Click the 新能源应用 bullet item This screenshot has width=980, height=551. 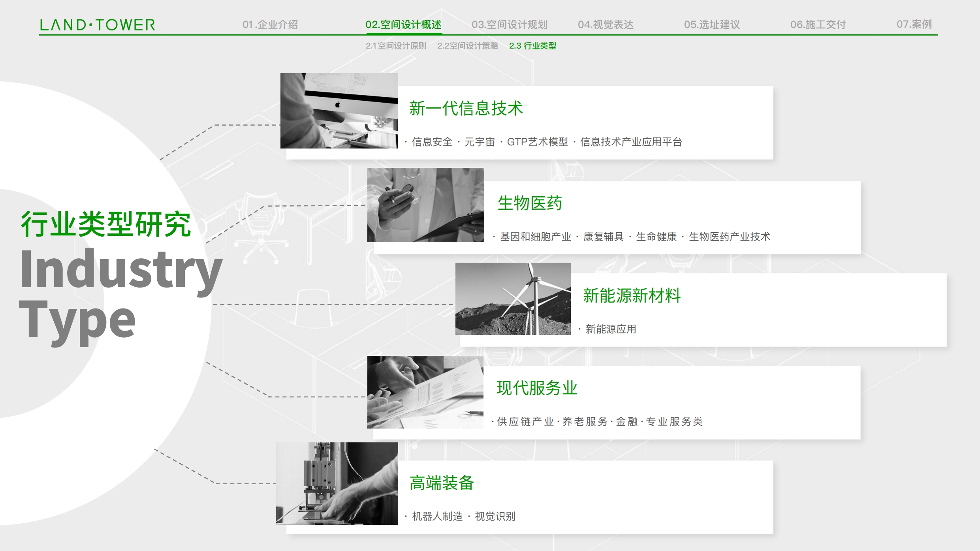point(611,329)
